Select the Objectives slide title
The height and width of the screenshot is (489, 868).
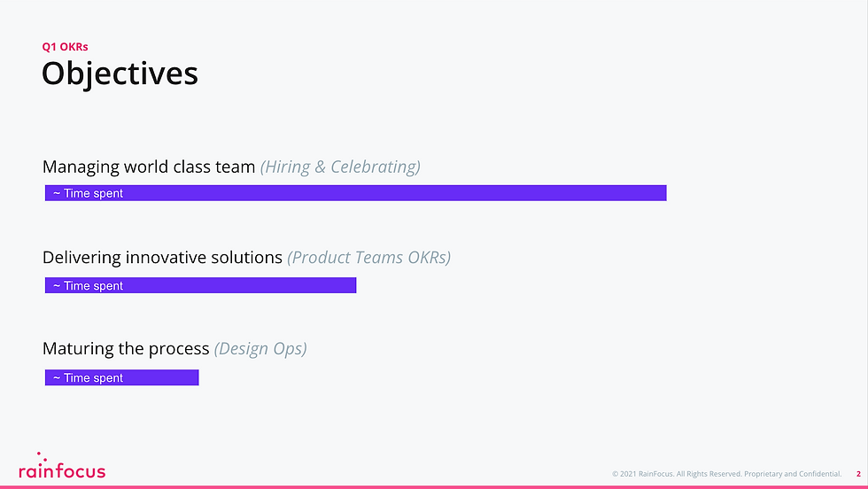(120, 74)
